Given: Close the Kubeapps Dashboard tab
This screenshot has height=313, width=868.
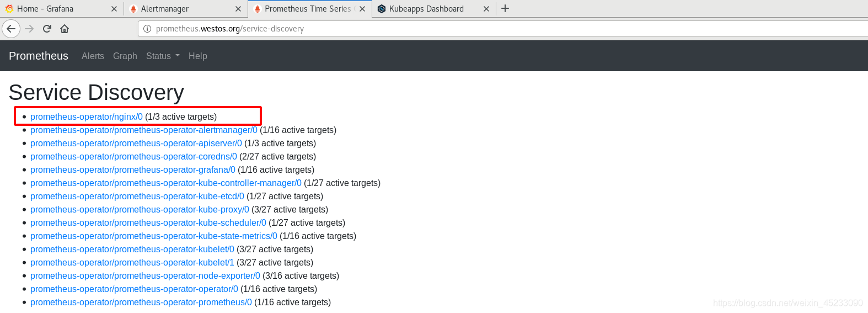Looking at the screenshot, I should click(486, 9).
